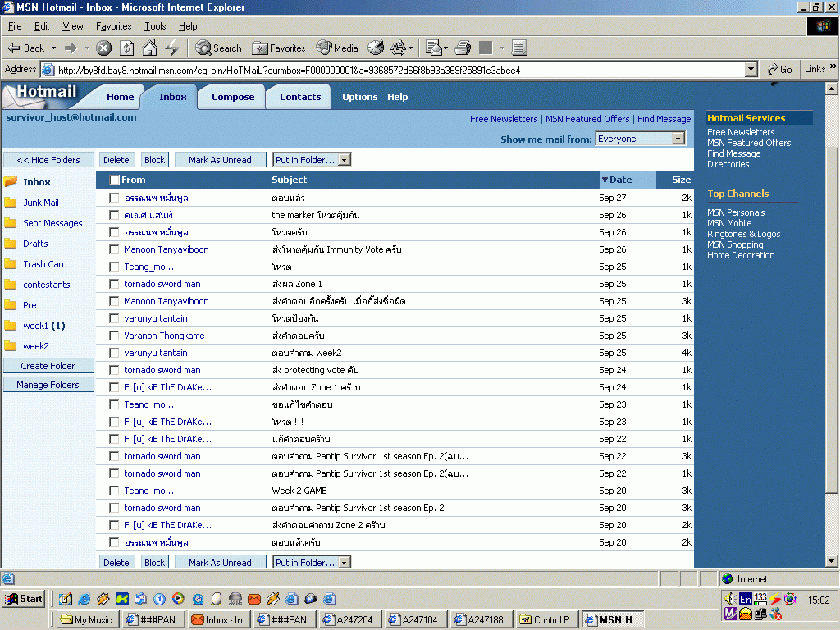This screenshot has height=630, width=840.
Task: Click the page scrollbar down arrow
Action: tap(832, 561)
